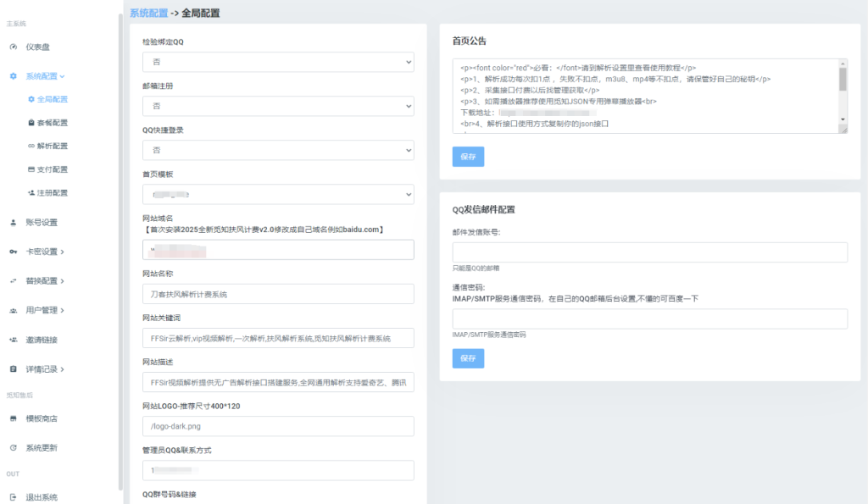The height and width of the screenshot is (504, 868).
Task: Select the 注册配置 icon in sidebar
Action: (x=33, y=192)
